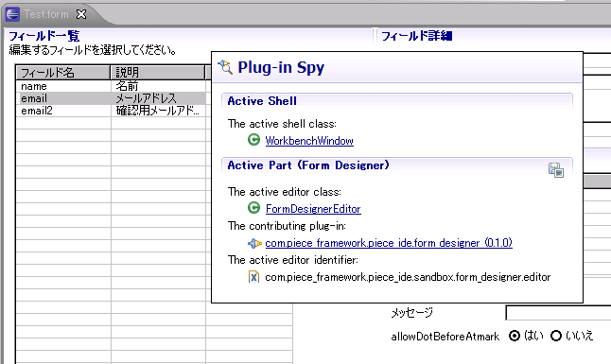The height and width of the screenshot is (364, 611).
Task: Click the Active Part (Form Designer) header
Action: 308,165
